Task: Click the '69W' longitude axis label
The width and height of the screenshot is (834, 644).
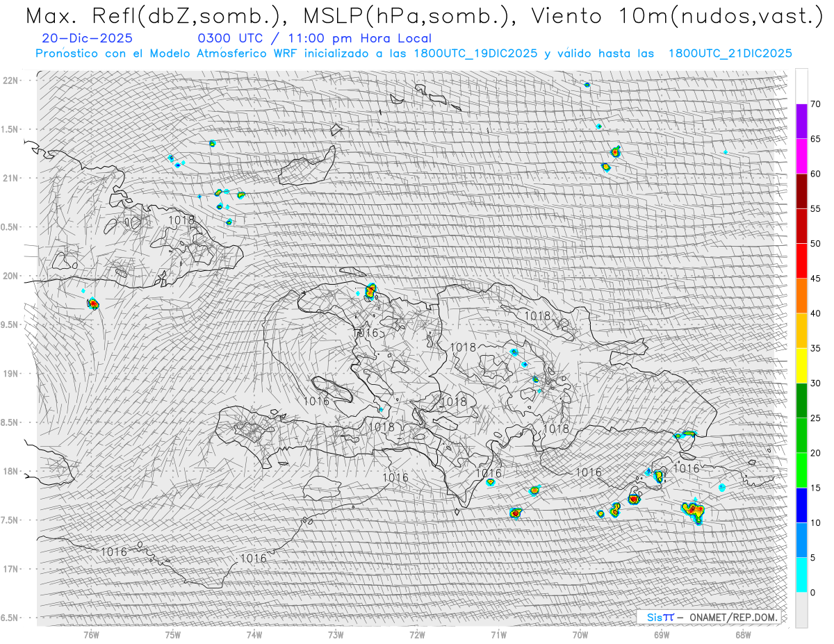Action: tap(662, 634)
